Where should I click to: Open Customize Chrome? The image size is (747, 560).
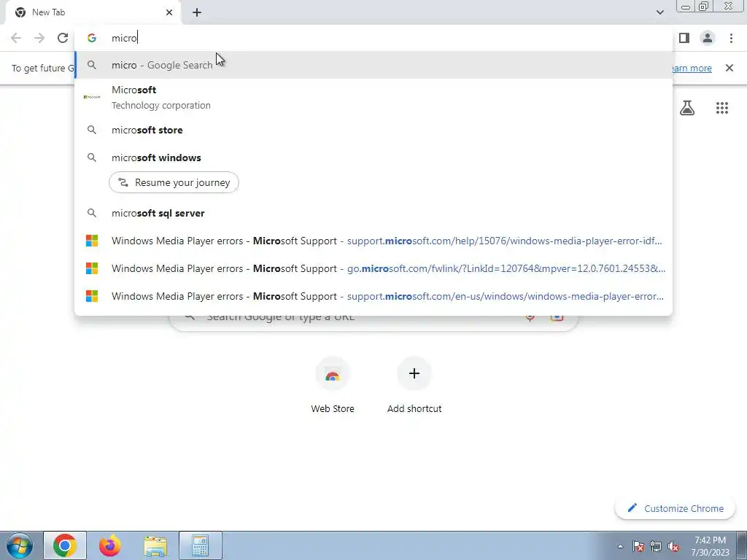pyautogui.click(x=676, y=508)
